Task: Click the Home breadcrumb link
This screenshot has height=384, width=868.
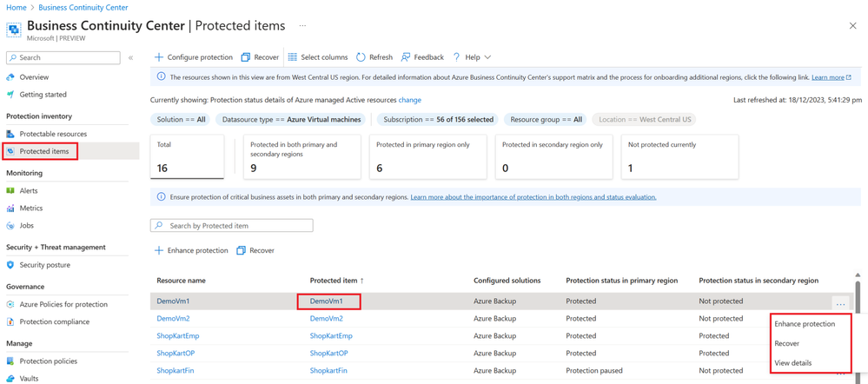Action: click(x=16, y=8)
